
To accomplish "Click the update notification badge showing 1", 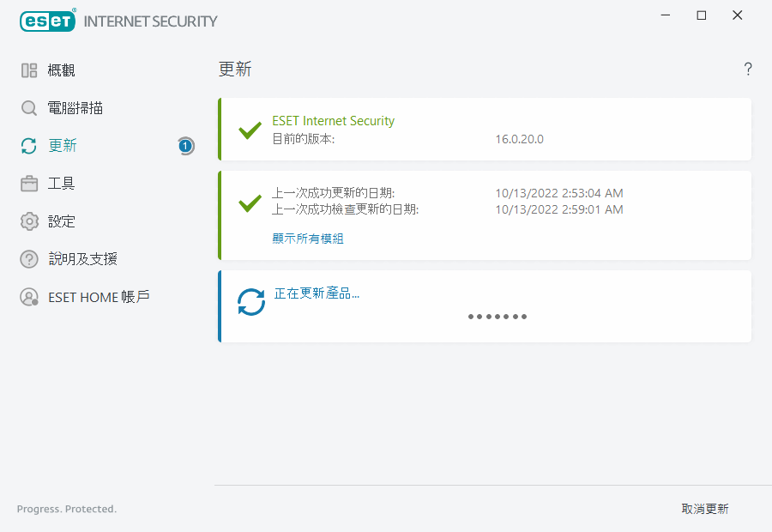I will [185, 146].
